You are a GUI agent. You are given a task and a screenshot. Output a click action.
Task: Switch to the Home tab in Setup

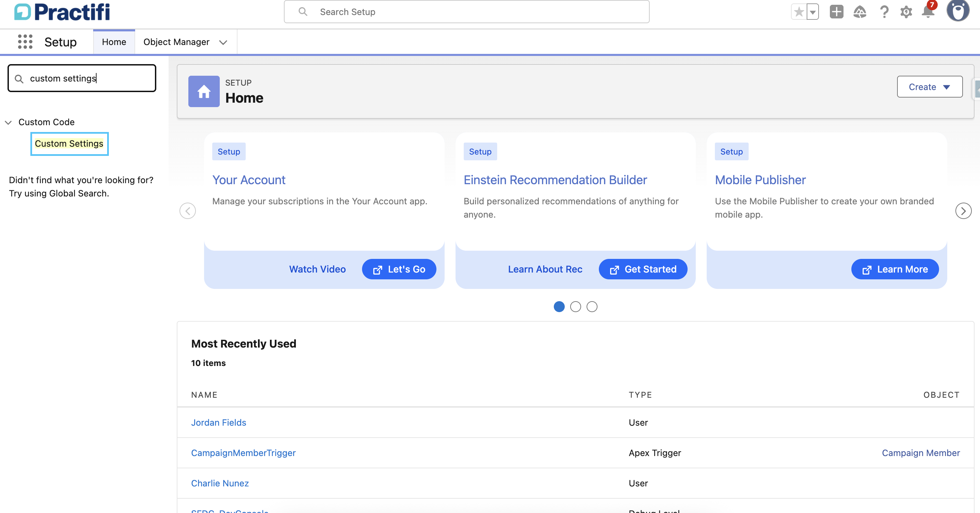tap(114, 42)
